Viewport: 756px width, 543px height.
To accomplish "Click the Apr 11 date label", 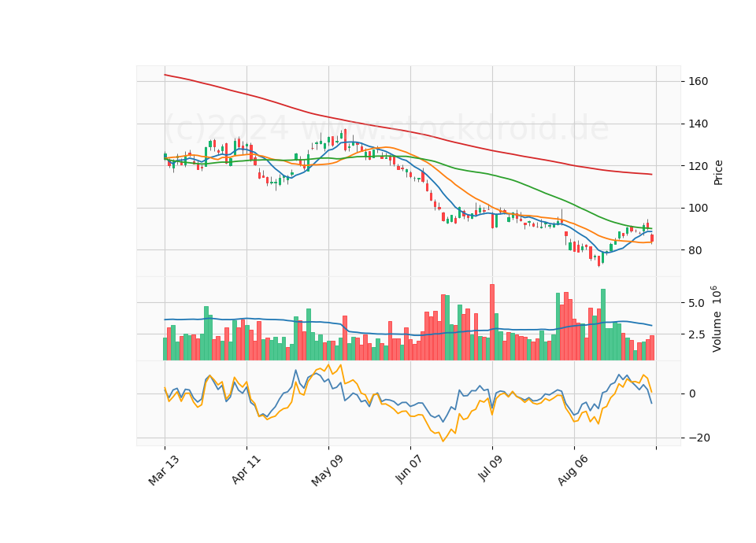I will coord(246,469).
